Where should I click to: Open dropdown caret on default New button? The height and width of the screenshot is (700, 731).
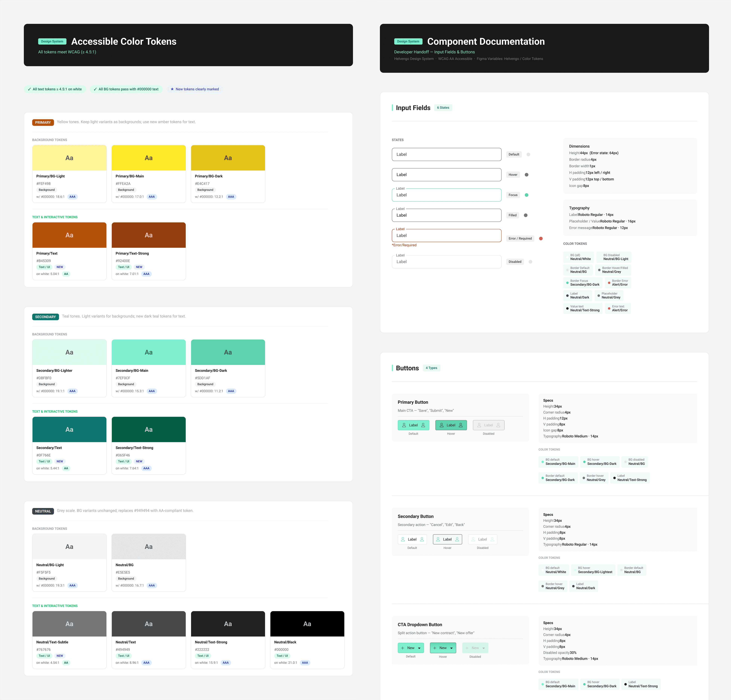419,648
